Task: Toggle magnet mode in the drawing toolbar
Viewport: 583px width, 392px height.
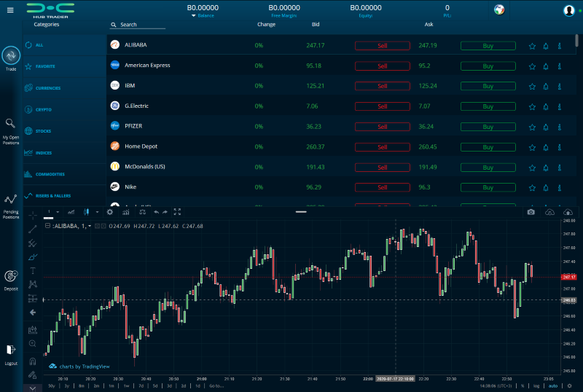Action: point(33,361)
